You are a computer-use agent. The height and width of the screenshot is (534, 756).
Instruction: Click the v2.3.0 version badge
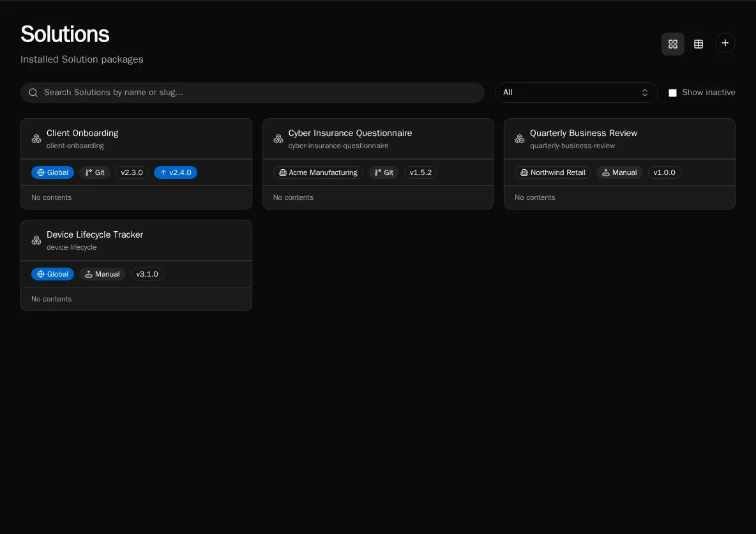point(132,172)
